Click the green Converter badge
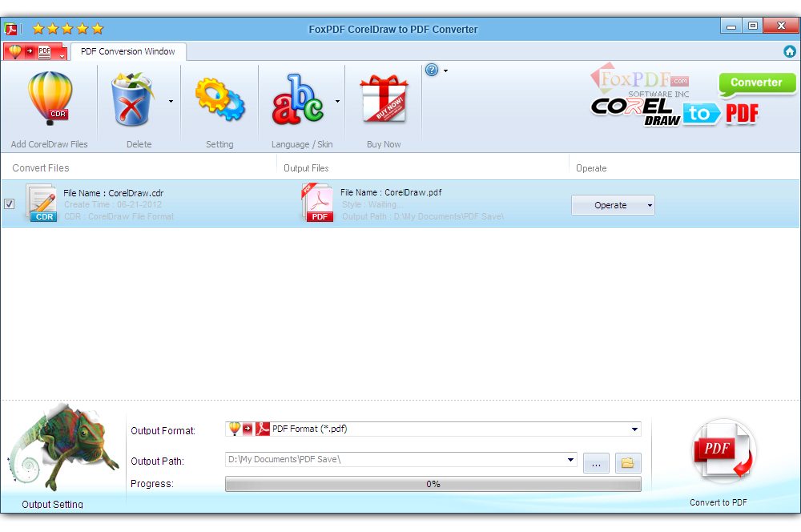801x532 pixels. pos(757,84)
